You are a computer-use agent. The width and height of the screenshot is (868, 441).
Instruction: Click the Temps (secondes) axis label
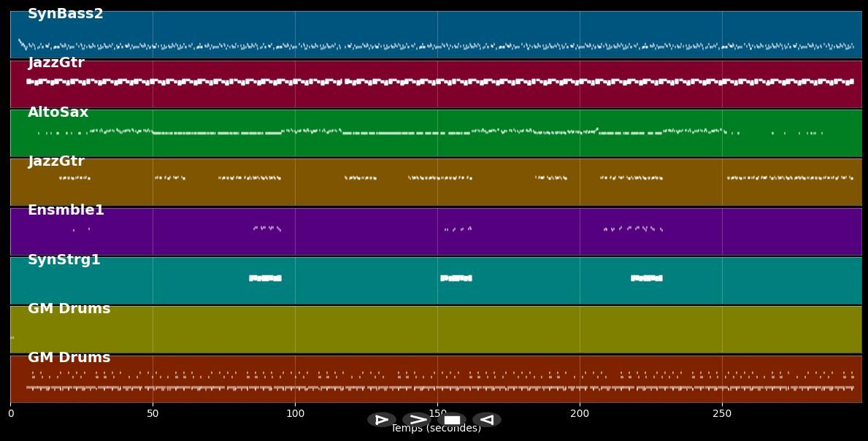[436, 428]
